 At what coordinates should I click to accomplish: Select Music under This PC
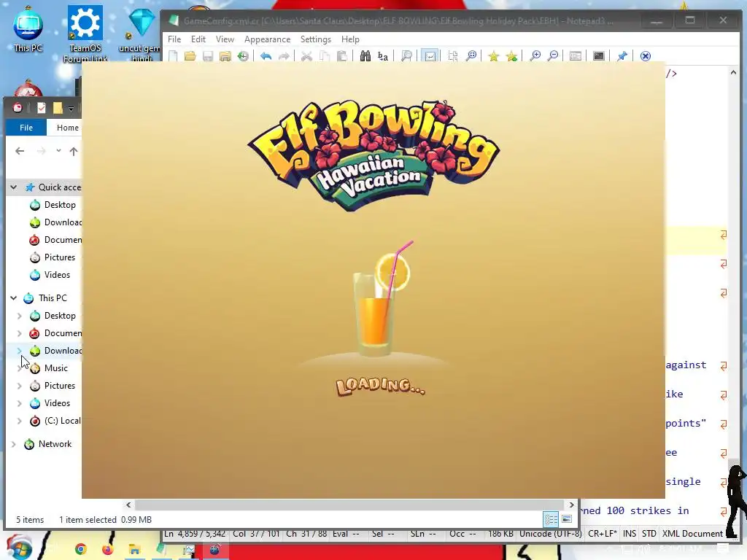pyautogui.click(x=55, y=368)
